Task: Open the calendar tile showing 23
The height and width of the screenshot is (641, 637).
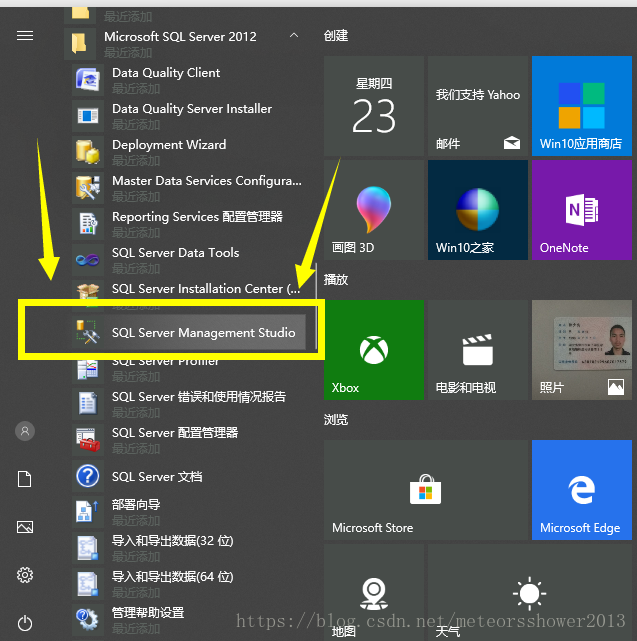Action: [374, 106]
